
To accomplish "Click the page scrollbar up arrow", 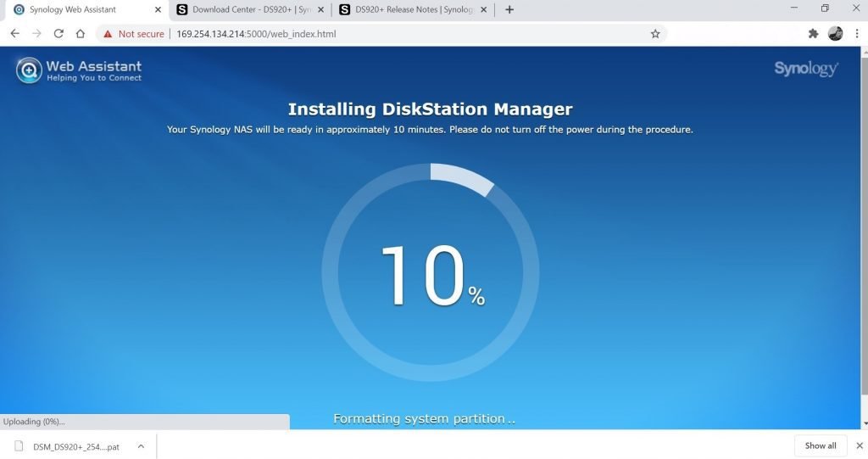I will point(864,50).
